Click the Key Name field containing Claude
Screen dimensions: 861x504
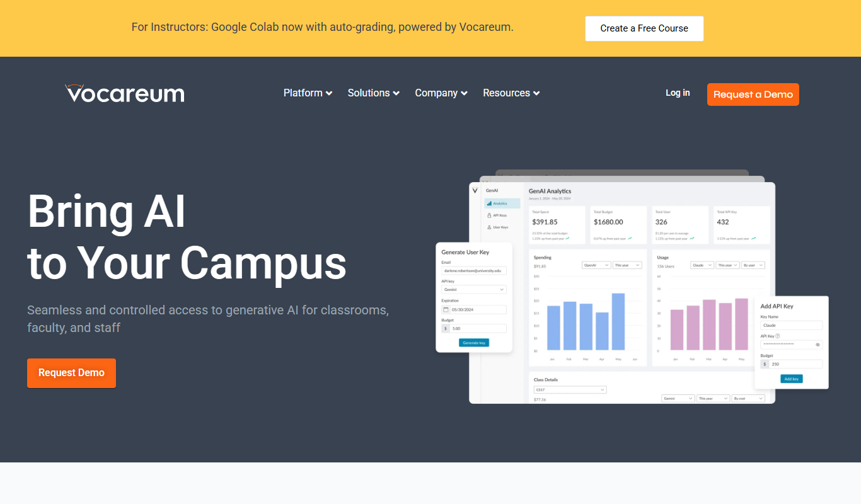click(792, 325)
